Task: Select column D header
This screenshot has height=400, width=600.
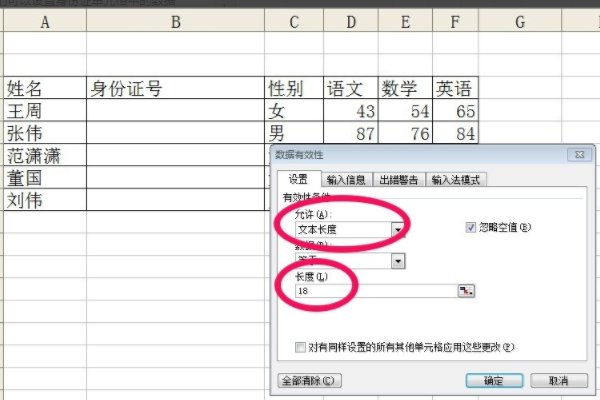Action: [x=351, y=22]
